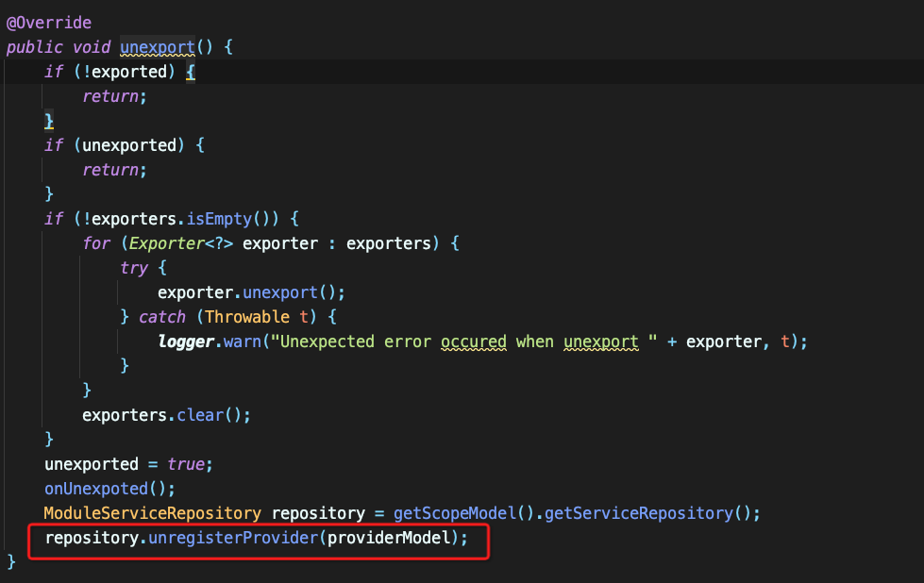Click the first return statement

point(114,96)
